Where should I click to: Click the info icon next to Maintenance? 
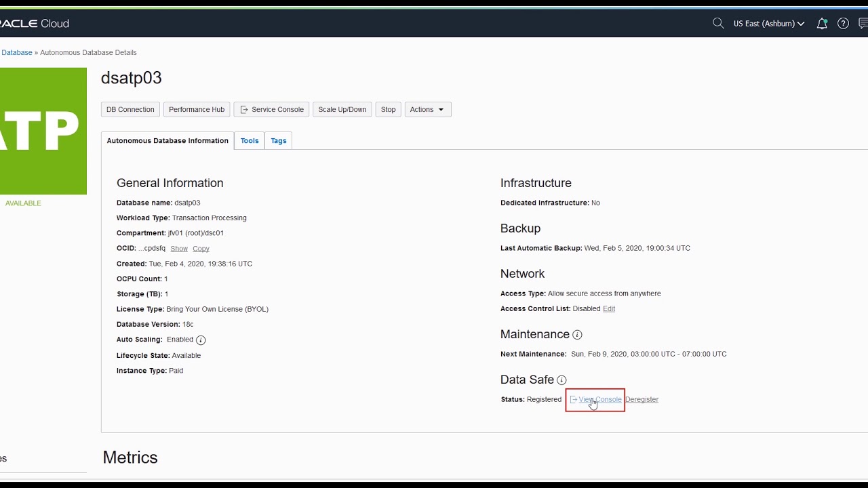[577, 335]
